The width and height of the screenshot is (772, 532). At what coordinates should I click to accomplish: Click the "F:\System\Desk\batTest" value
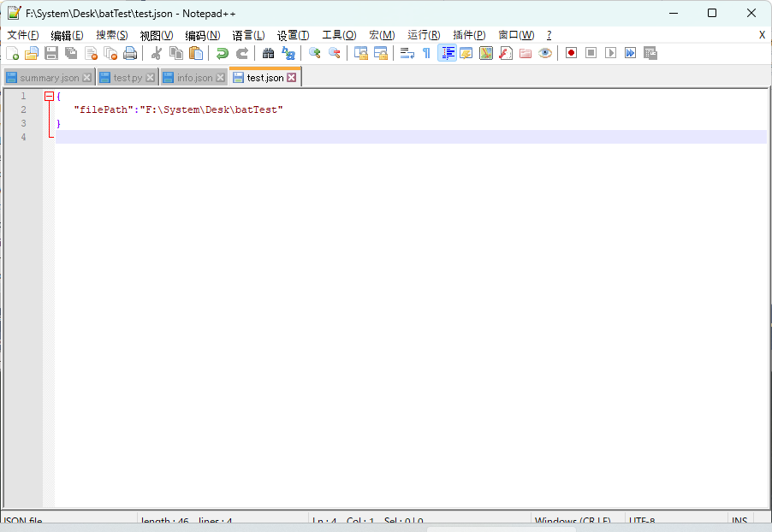211,109
